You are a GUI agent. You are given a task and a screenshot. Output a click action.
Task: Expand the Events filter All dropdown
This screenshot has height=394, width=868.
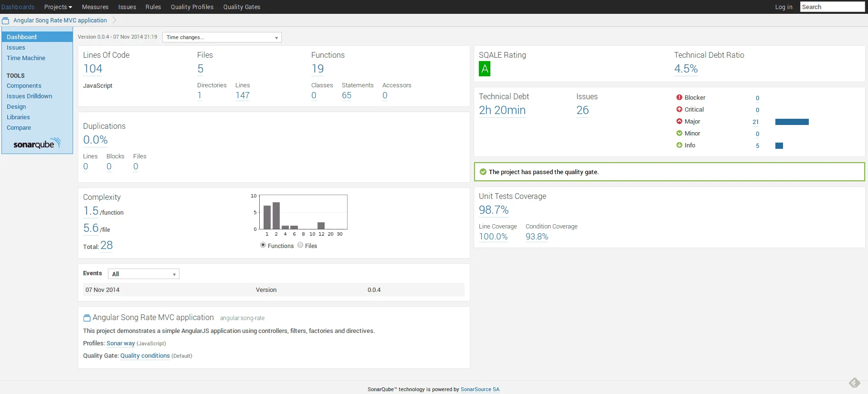[x=143, y=274]
